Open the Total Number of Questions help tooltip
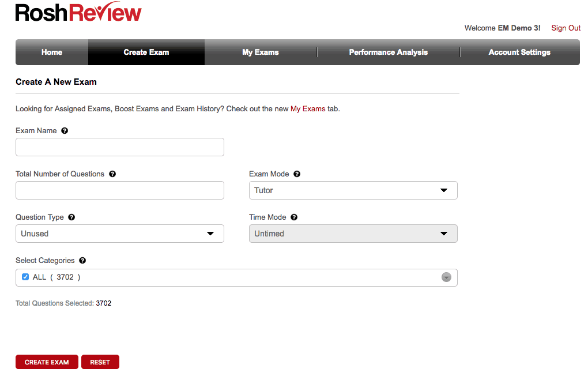Image resolution: width=588 pixels, height=376 pixels. tap(112, 174)
